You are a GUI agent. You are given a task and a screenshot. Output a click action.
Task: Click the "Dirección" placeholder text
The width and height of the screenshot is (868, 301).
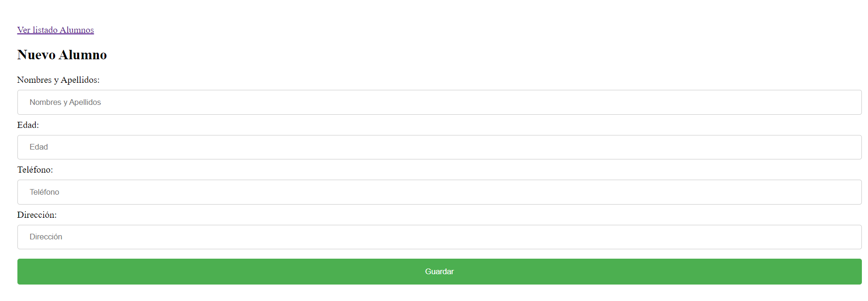click(x=46, y=237)
